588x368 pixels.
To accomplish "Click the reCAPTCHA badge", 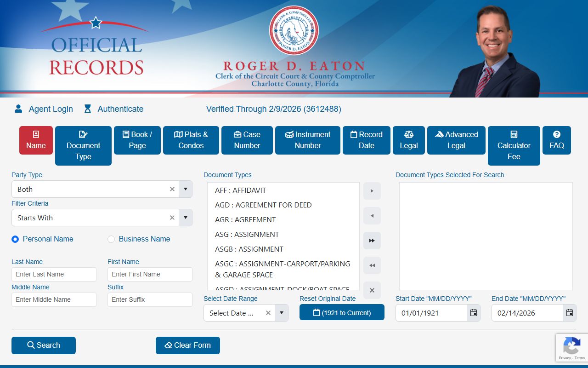I will coord(572,348).
